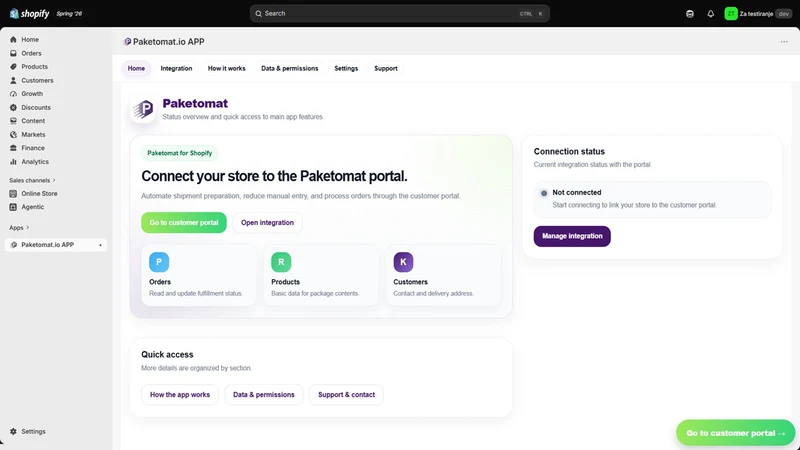The width and height of the screenshot is (800, 450).
Task: Click the purple K Customers card icon
Action: point(403,262)
